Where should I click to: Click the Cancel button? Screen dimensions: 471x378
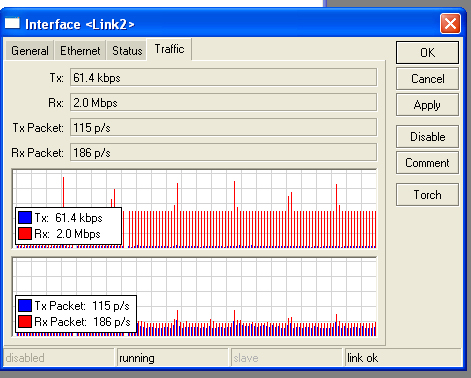click(x=427, y=79)
